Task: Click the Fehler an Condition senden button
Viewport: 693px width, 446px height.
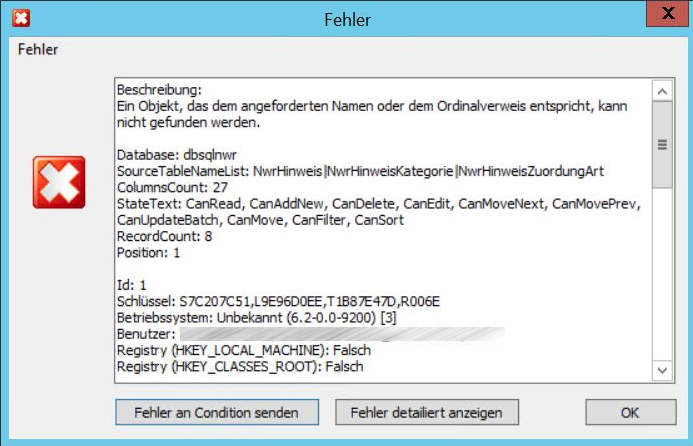Action: click(217, 411)
